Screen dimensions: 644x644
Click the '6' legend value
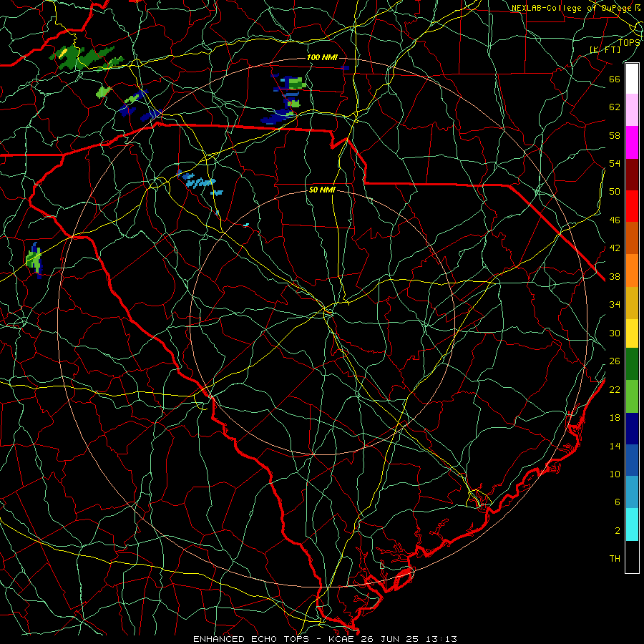pyautogui.click(x=618, y=502)
